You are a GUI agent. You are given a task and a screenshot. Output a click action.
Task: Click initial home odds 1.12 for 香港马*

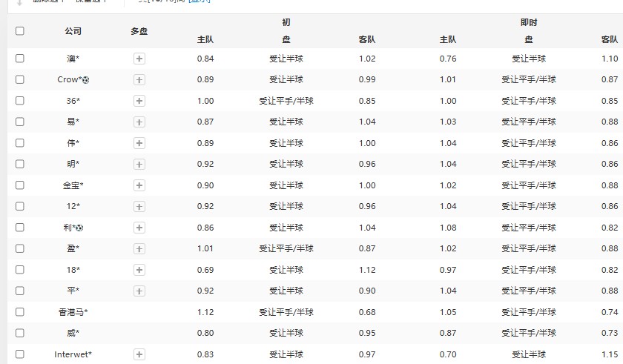click(205, 312)
